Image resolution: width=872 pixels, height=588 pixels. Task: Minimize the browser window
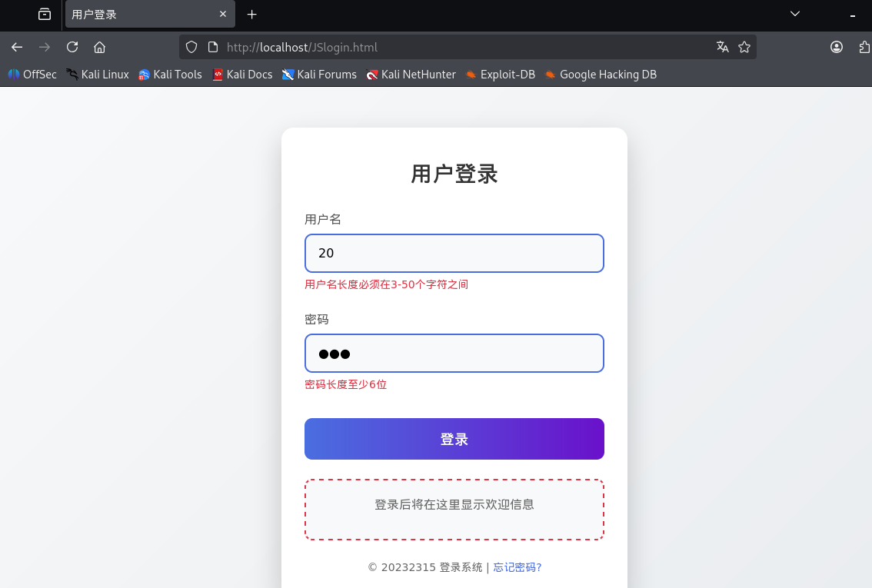click(x=853, y=16)
